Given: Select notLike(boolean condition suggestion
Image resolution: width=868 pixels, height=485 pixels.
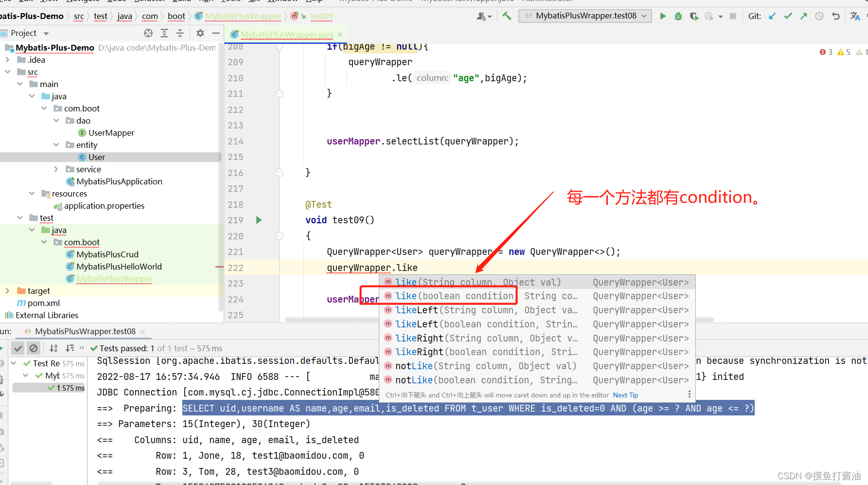Looking at the screenshot, I should pos(537,380).
